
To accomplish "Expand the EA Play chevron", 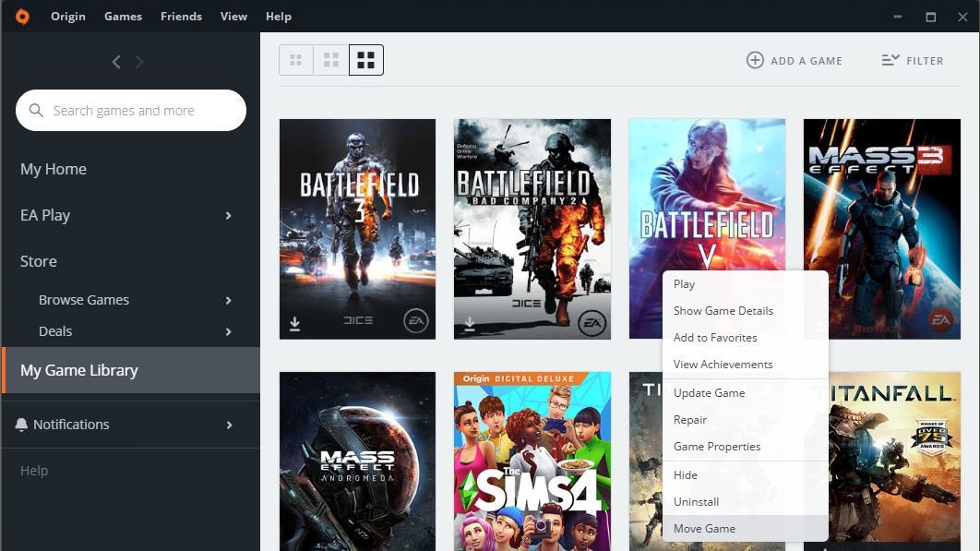I will [229, 216].
